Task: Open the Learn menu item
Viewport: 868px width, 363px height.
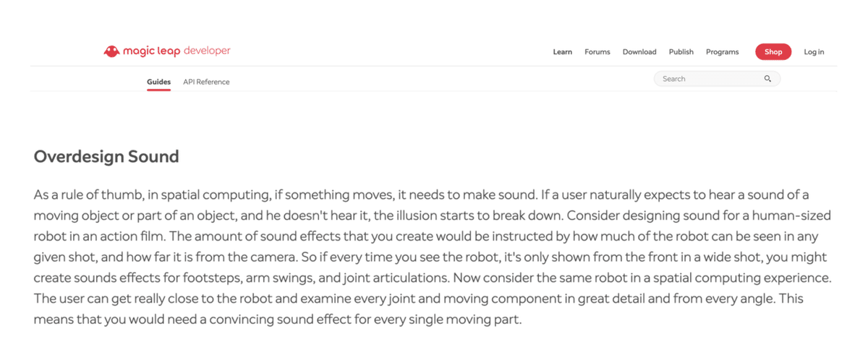Action: [563, 52]
